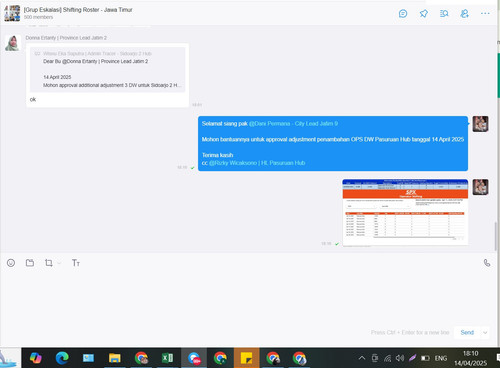
Task: Click the add member icon
Action: (x=464, y=14)
